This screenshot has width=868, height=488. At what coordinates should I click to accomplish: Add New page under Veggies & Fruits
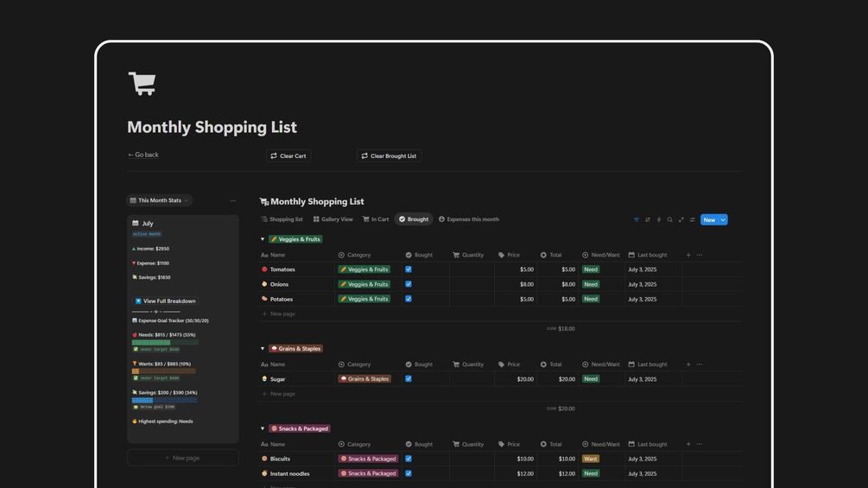pos(278,314)
